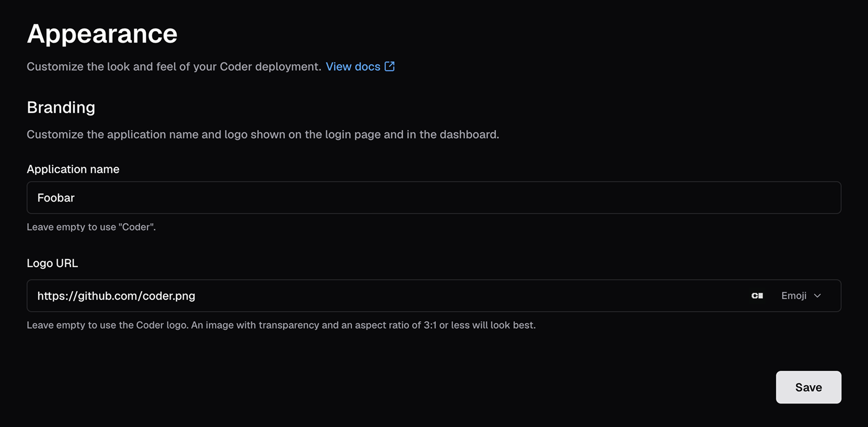
Task: Click the Branding section heading
Action: [x=61, y=107]
